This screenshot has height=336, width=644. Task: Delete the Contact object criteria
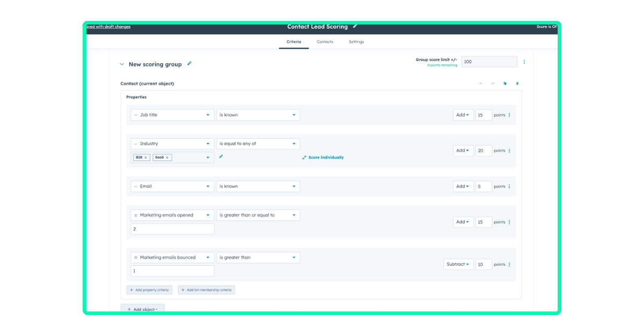(x=517, y=84)
